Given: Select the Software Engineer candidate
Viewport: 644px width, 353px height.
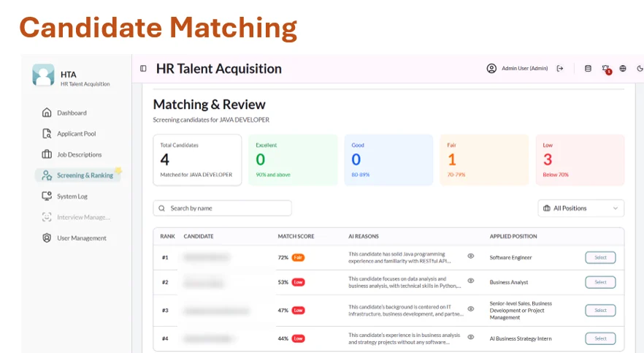Looking at the screenshot, I should tap(600, 258).
